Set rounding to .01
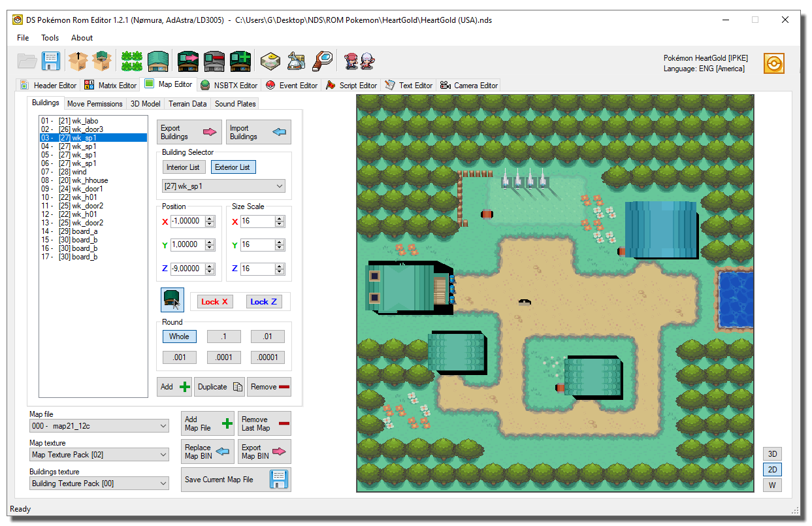 pos(268,337)
